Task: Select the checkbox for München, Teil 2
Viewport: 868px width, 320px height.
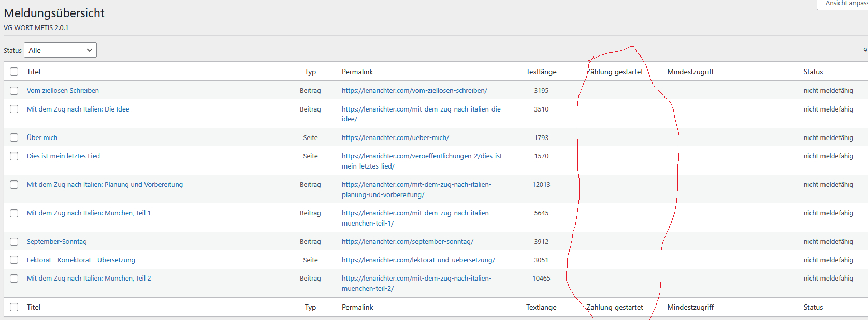Action: click(14, 279)
